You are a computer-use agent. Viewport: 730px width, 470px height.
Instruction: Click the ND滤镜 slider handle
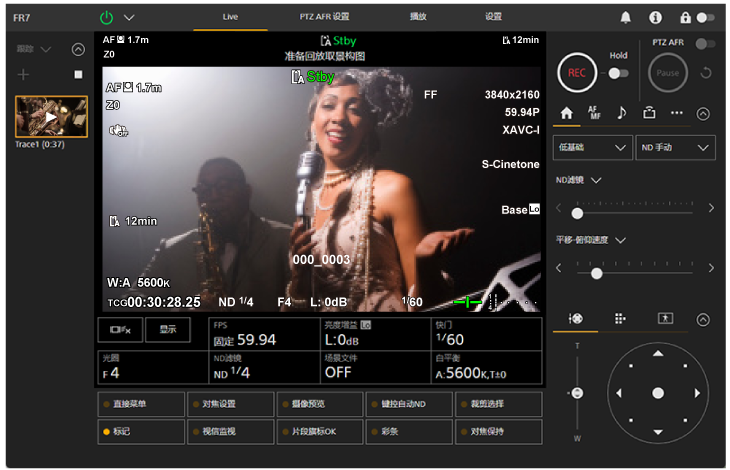[x=577, y=213]
